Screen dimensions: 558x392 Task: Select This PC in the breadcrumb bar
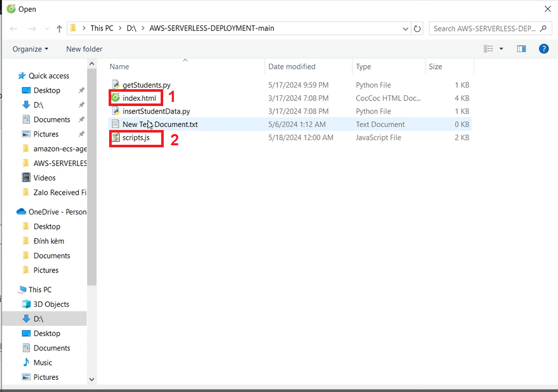tap(102, 29)
